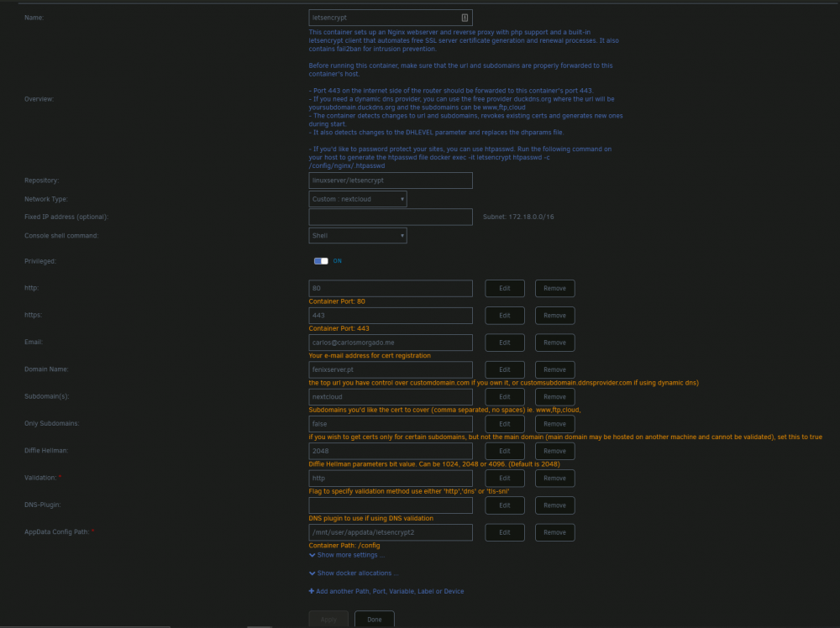
Task: Edit the https port setting
Action: point(505,316)
